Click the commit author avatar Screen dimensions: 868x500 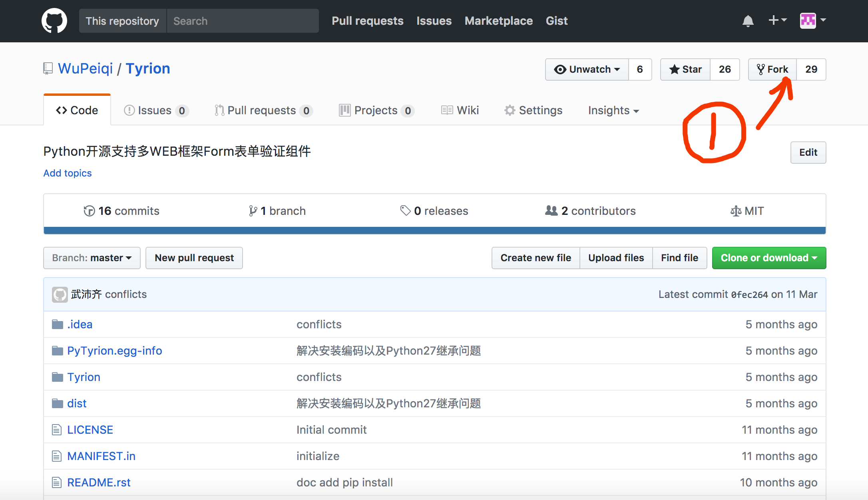60,295
